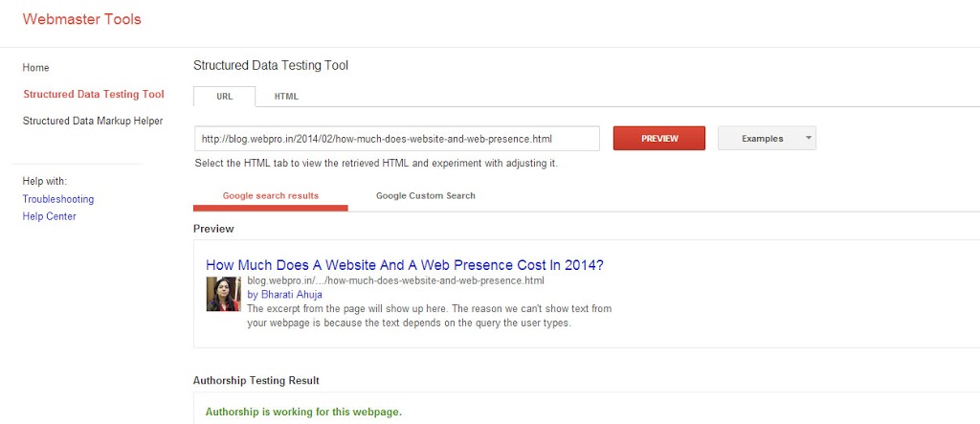Click the blog.webpro.in result URL text
Image resolution: width=980 pixels, height=424 pixels.
(x=394, y=281)
